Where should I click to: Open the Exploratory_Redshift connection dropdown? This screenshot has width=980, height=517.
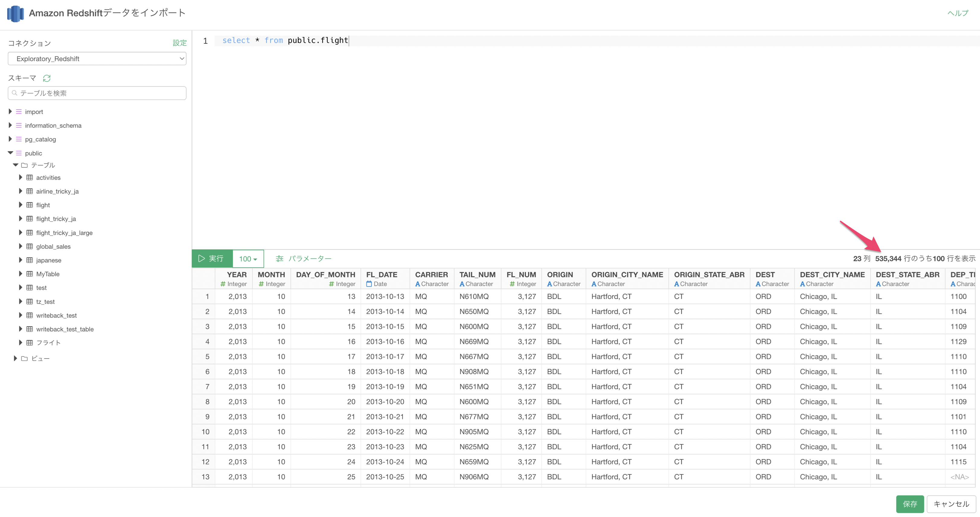(97, 59)
